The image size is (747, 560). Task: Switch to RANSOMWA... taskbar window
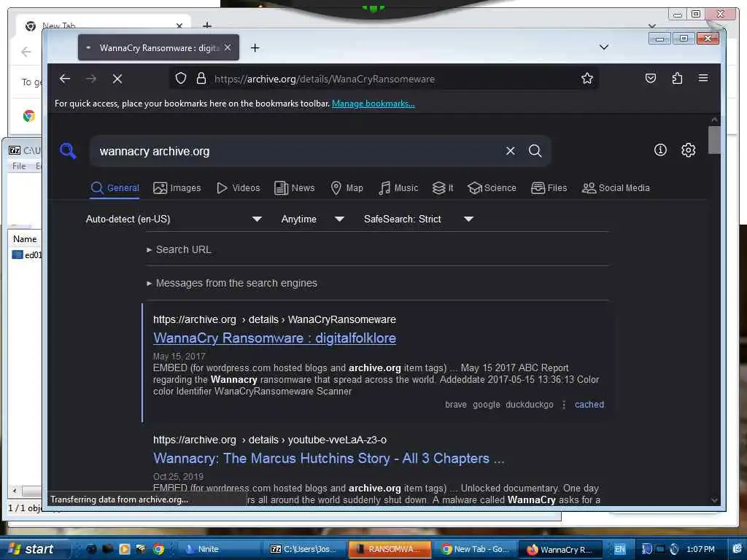point(390,549)
